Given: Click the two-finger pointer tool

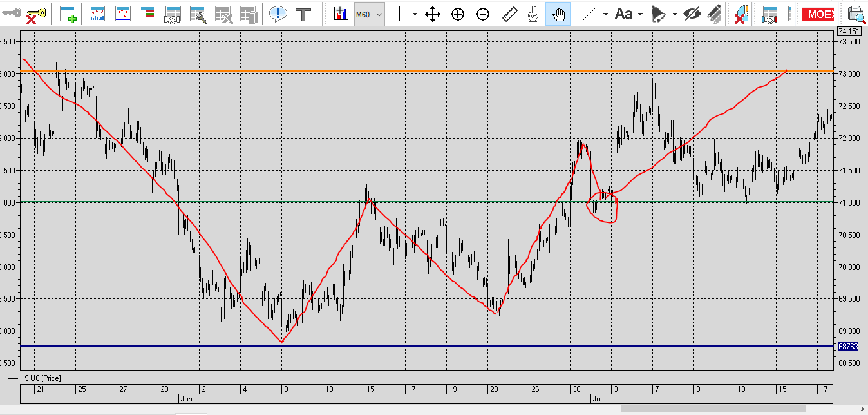Looking at the screenshot, I should tap(533, 14).
